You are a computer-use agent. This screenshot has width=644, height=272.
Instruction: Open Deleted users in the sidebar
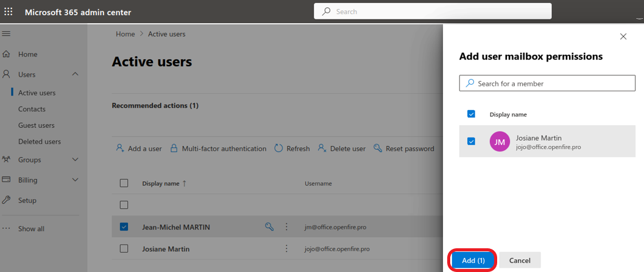pyautogui.click(x=40, y=142)
